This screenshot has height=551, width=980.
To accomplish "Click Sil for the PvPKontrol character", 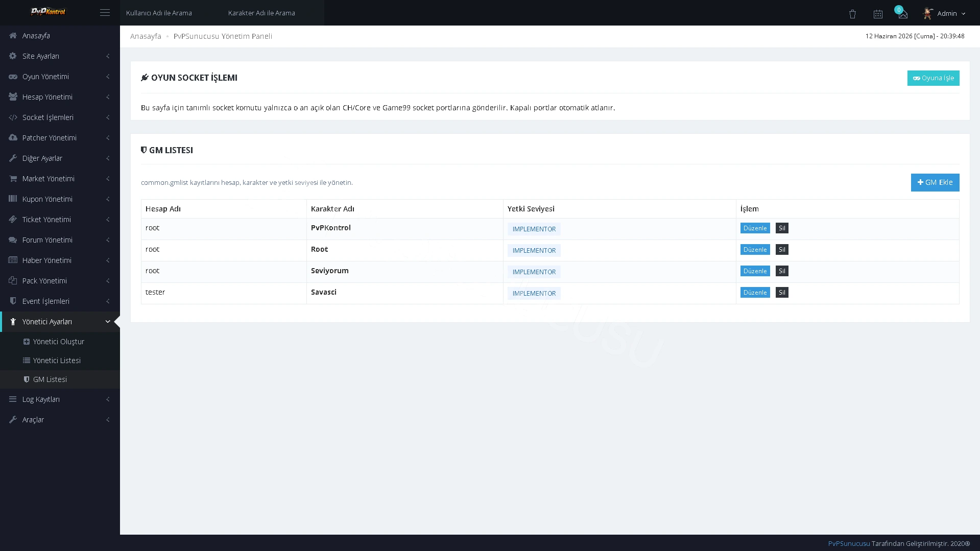I will (x=781, y=228).
